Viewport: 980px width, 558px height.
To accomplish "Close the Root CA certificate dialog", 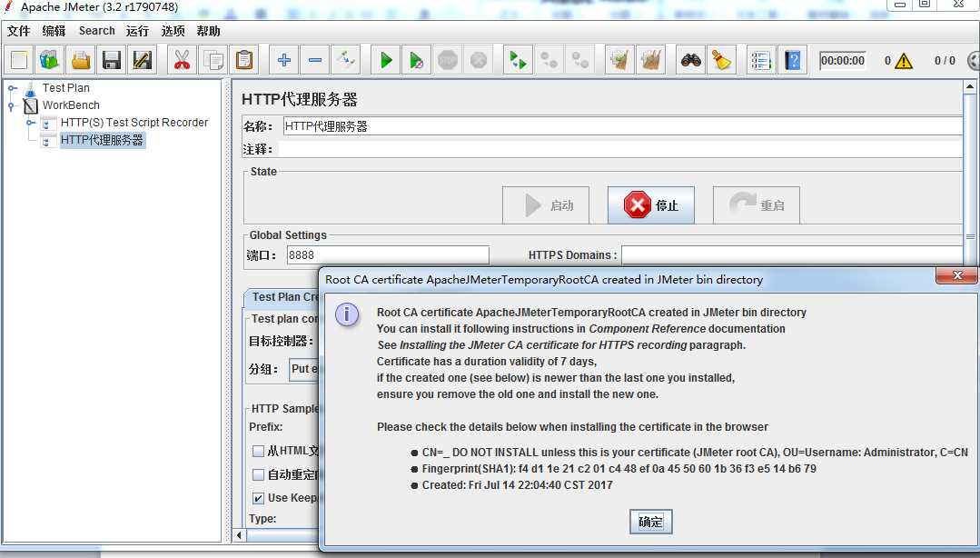I will pos(956,275).
